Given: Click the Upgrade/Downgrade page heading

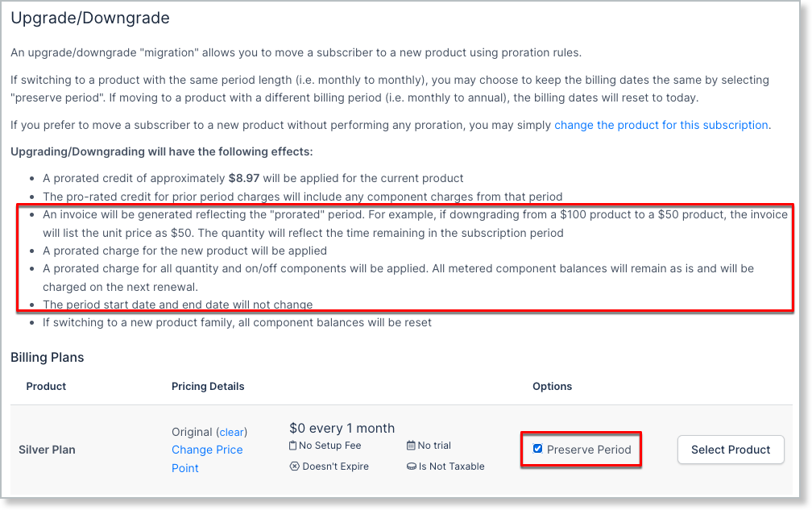Looking at the screenshot, I should pos(90,17).
